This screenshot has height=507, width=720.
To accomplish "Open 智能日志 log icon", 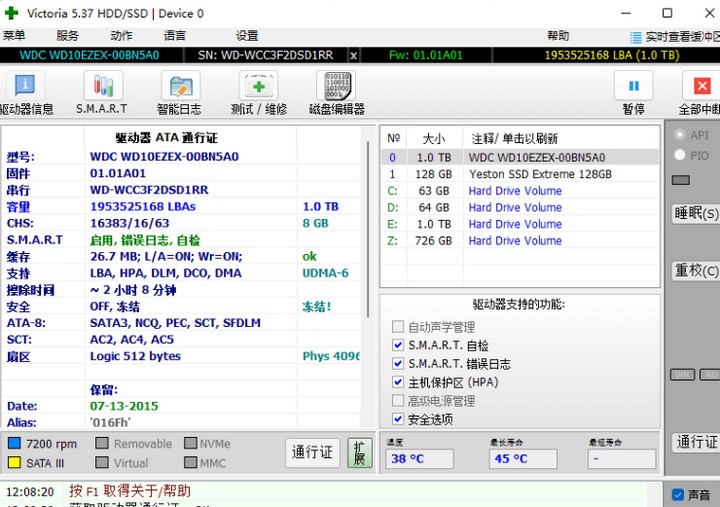I will pyautogui.click(x=179, y=86).
